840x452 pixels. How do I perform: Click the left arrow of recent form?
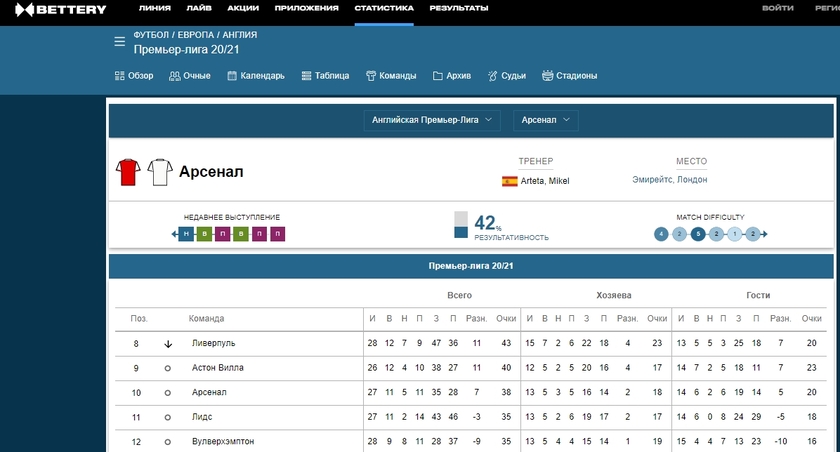coord(174,234)
